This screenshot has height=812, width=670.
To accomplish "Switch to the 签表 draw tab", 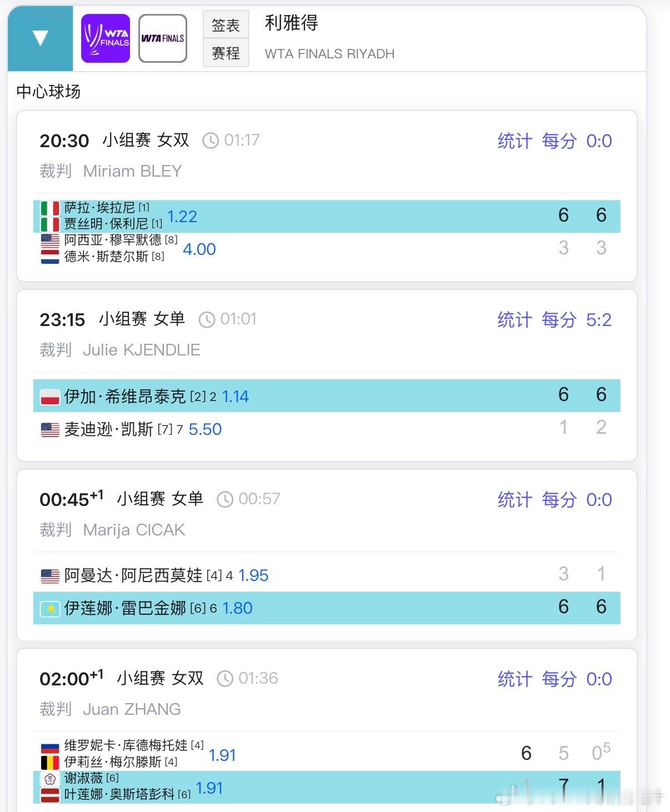I will (x=226, y=25).
